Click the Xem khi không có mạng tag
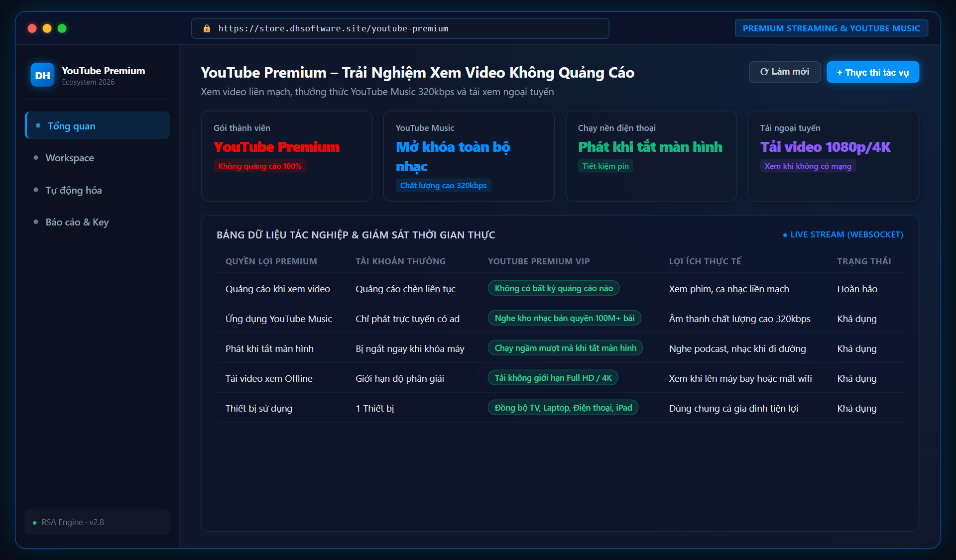This screenshot has height=560, width=956. point(808,166)
